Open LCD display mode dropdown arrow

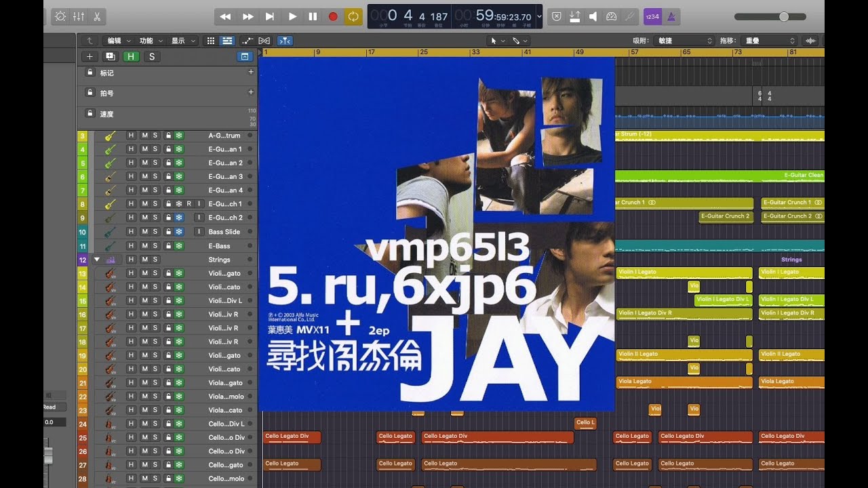tap(539, 16)
